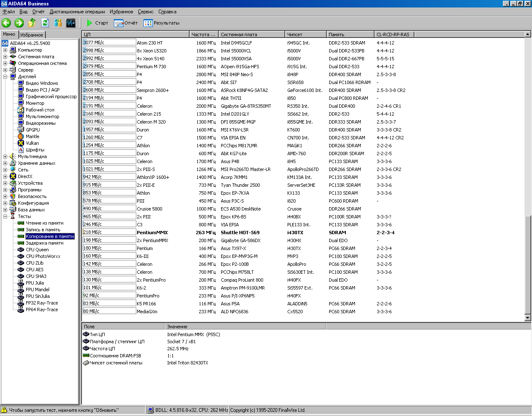Select the FPU Julia benchmark icon
Screen dimensions: 532x416
point(21,283)
